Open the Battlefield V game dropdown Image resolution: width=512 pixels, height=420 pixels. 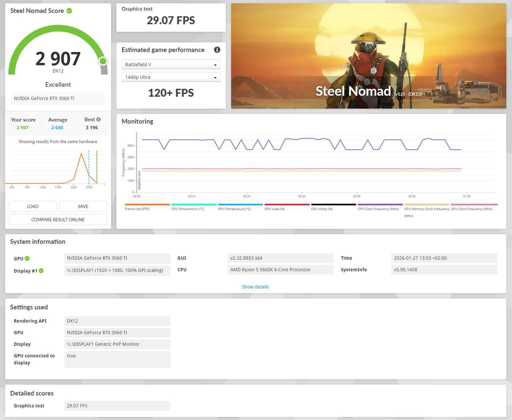coord(171,64)
